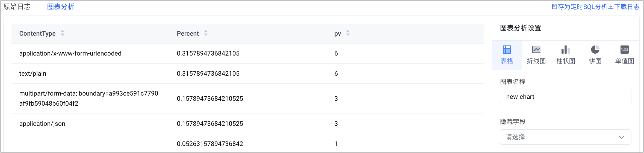The height and width of the screenshot is (153, 644).
Task: Open the 原始日志 tab
Action: 17,7
